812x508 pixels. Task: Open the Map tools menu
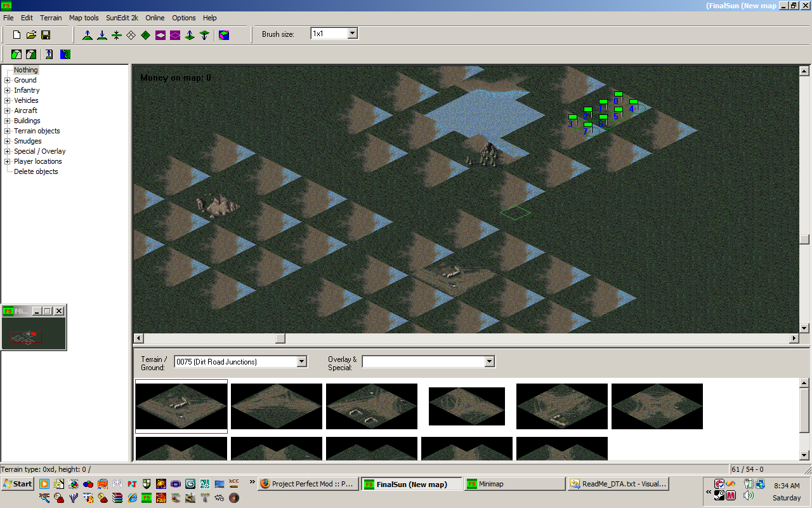(x=84, y=18)
